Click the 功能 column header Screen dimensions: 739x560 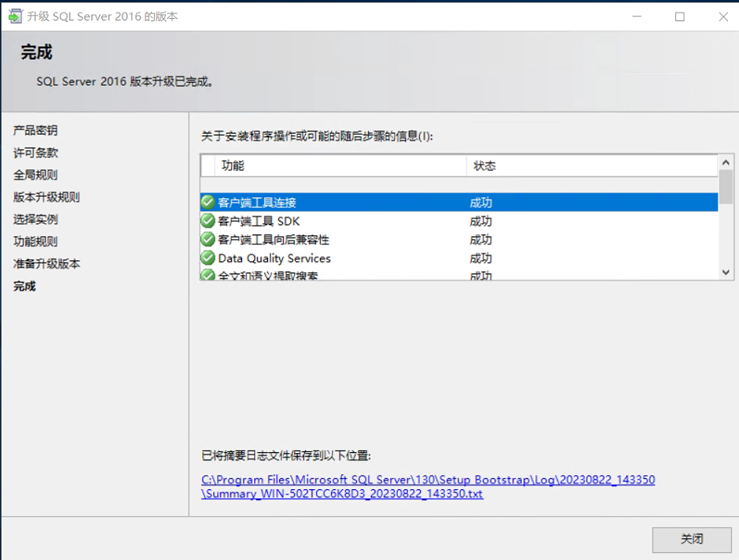tap(340, 166)
